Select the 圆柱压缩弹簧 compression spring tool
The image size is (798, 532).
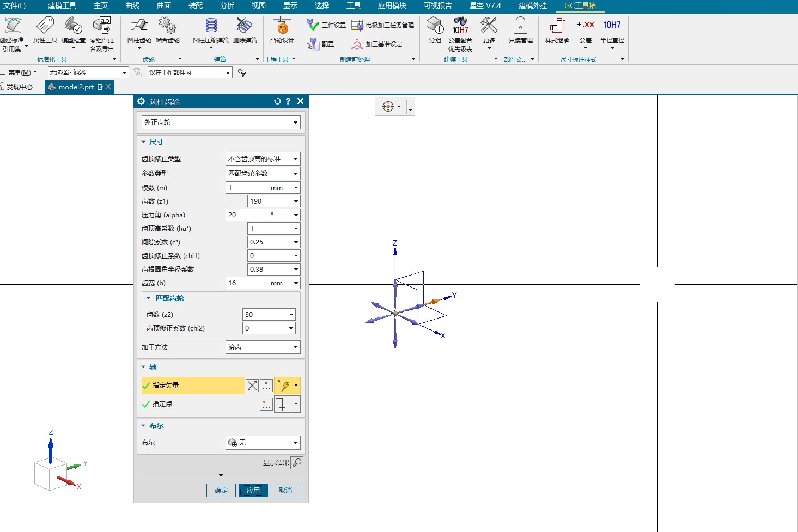pos(210,26)
